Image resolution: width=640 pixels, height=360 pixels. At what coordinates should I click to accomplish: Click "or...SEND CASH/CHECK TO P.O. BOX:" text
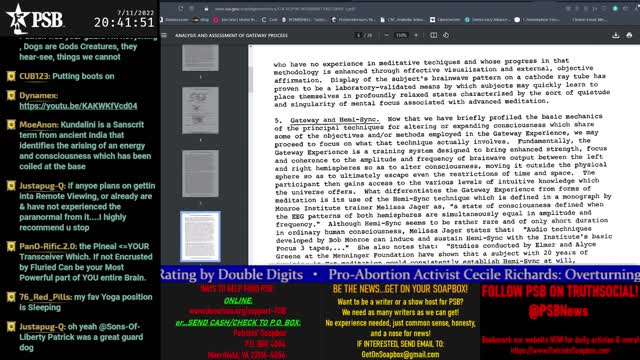[238, 322]
